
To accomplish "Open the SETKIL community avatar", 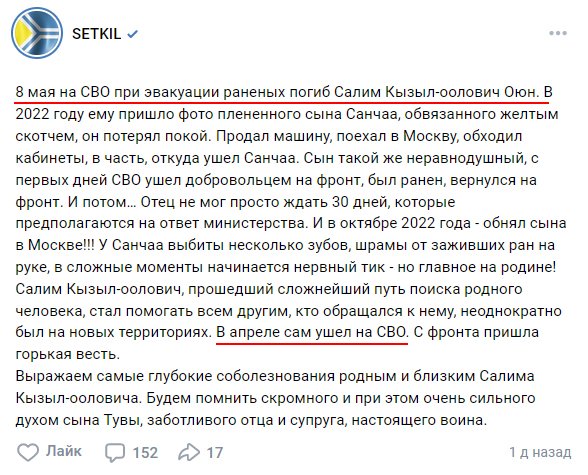I will 37,33.
